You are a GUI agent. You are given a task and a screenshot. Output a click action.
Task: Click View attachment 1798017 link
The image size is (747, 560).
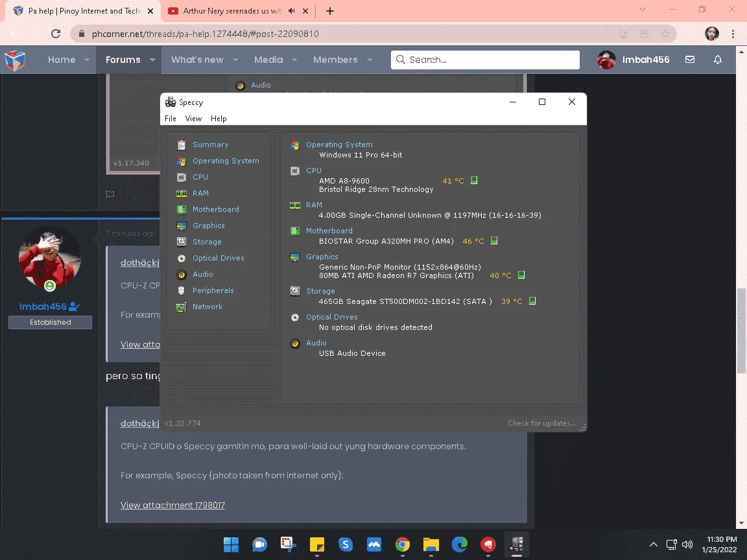(172, 506)
